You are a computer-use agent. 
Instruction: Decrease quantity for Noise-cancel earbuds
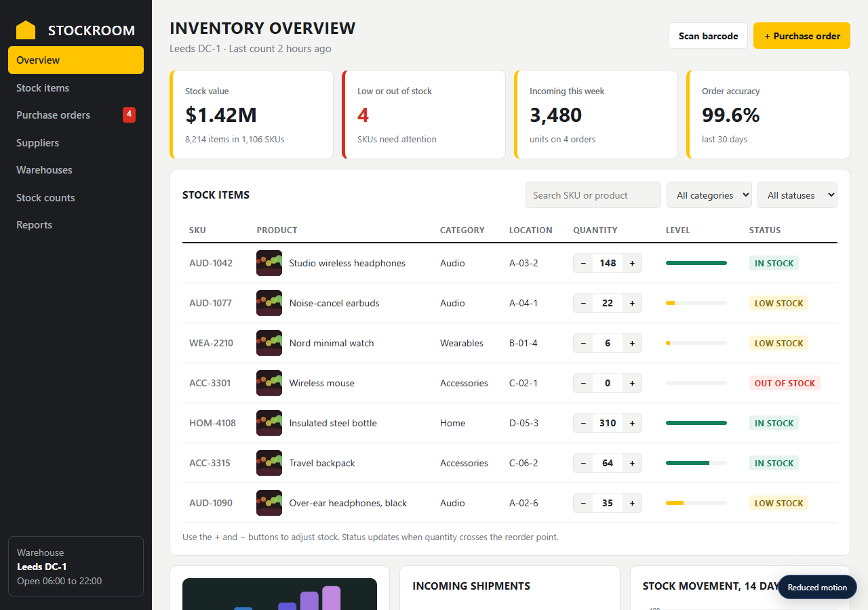click(583, 303)
